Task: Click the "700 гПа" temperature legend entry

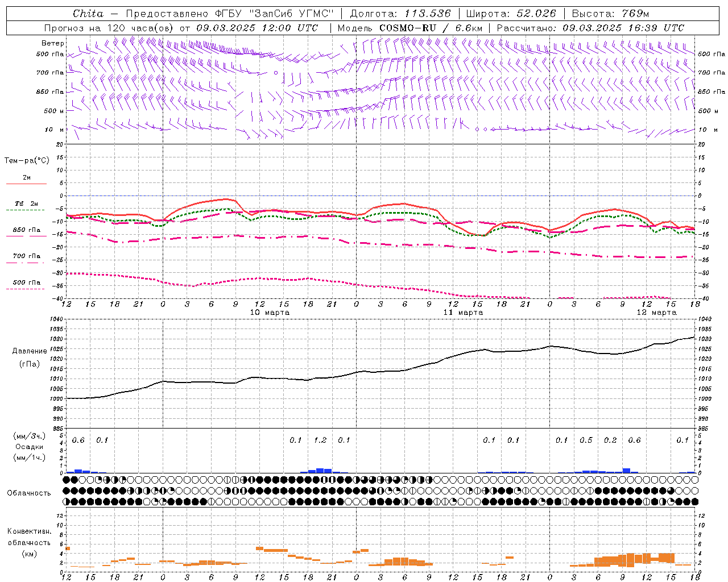Action: point(27,256)
